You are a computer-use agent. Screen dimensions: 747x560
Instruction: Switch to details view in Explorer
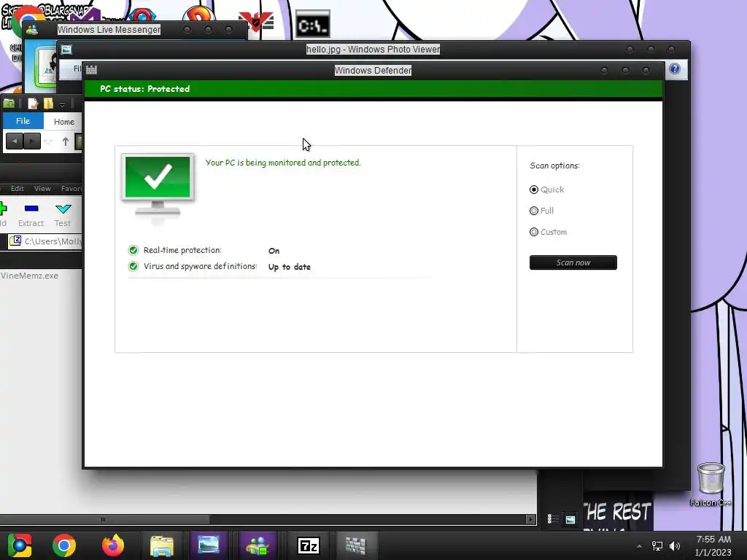(553, 518)
